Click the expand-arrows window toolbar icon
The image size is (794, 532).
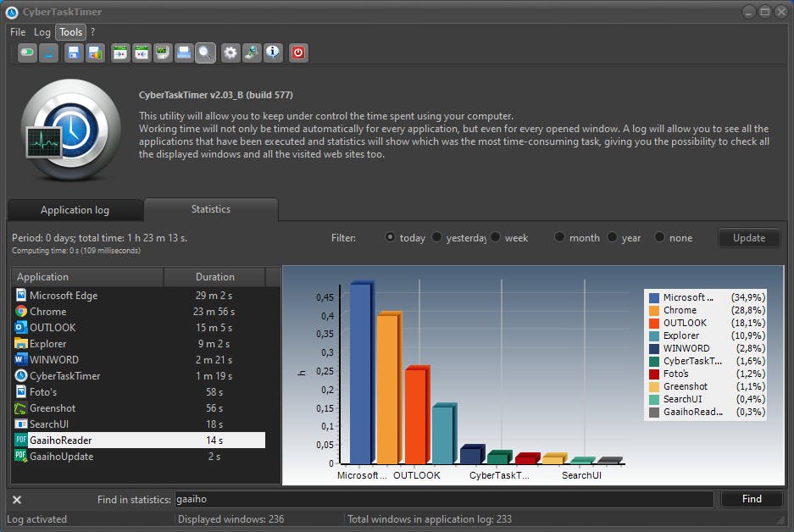click(x=120, y=53)
